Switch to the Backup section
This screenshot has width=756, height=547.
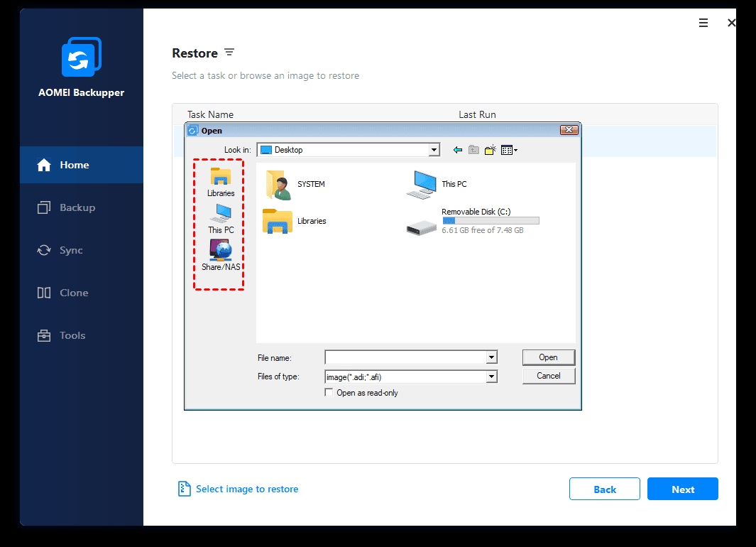pos(77,207)
